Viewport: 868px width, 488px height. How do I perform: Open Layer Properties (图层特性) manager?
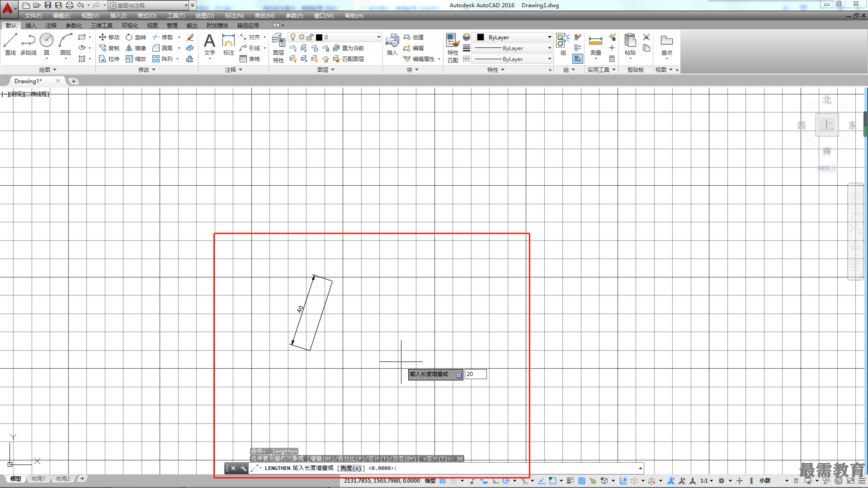[278, 47]
